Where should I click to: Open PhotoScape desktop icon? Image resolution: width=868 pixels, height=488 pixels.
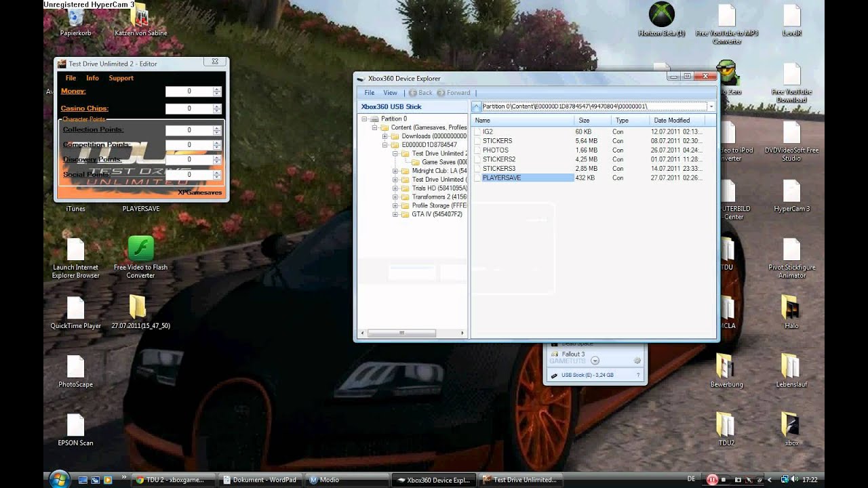75,371
